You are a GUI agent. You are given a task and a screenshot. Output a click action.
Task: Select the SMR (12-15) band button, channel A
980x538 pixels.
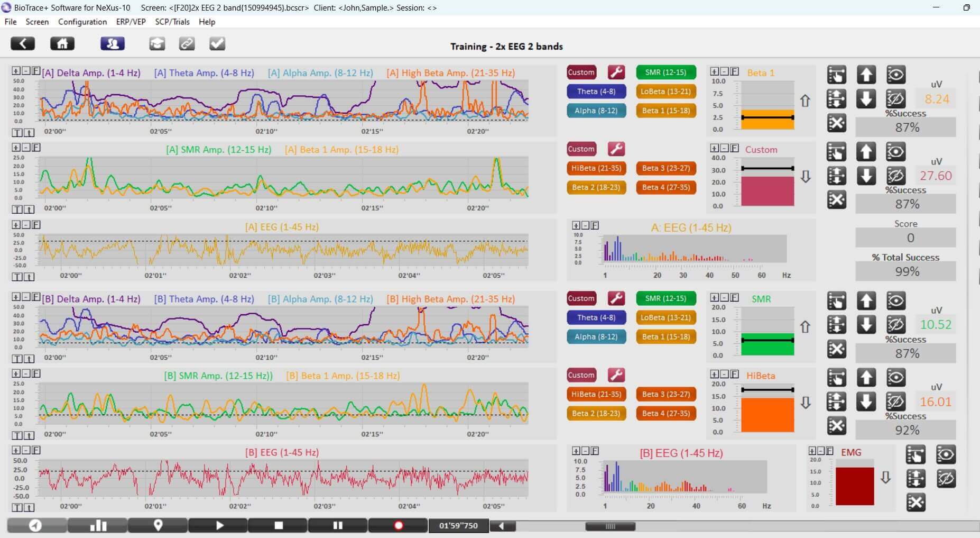(x=666, y=72)
